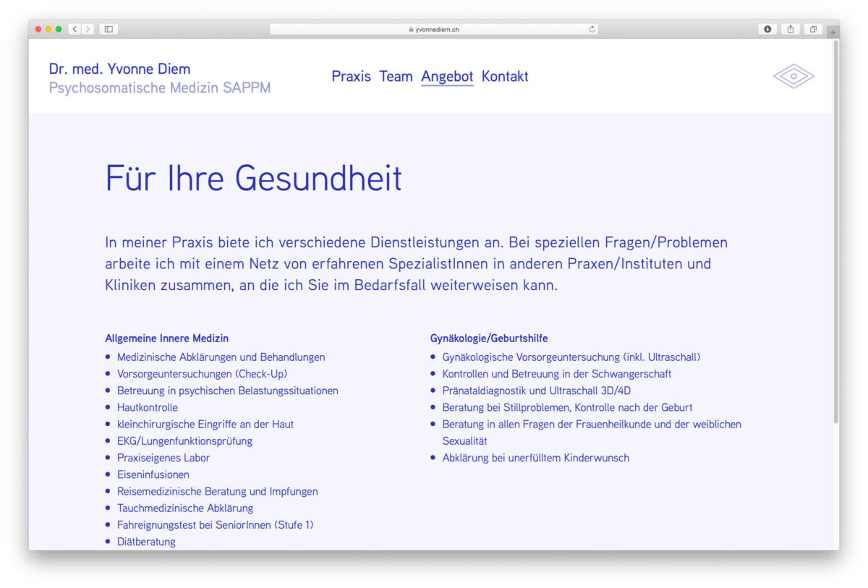Close the Safari window with the red button
Screen dimensions: 868x588
[38, 29]
